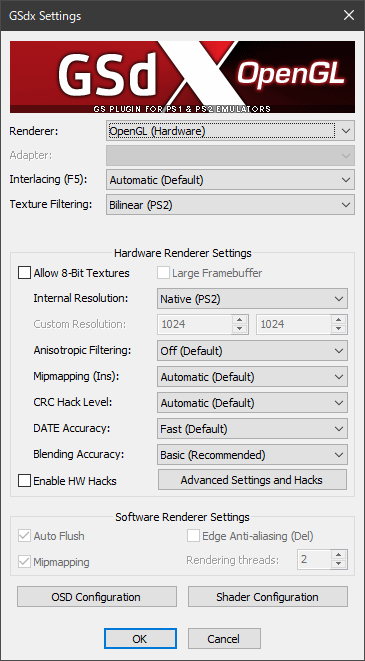Screen dimensions: 365x661
Task: Open OSD Configuration
Action: 97,597
